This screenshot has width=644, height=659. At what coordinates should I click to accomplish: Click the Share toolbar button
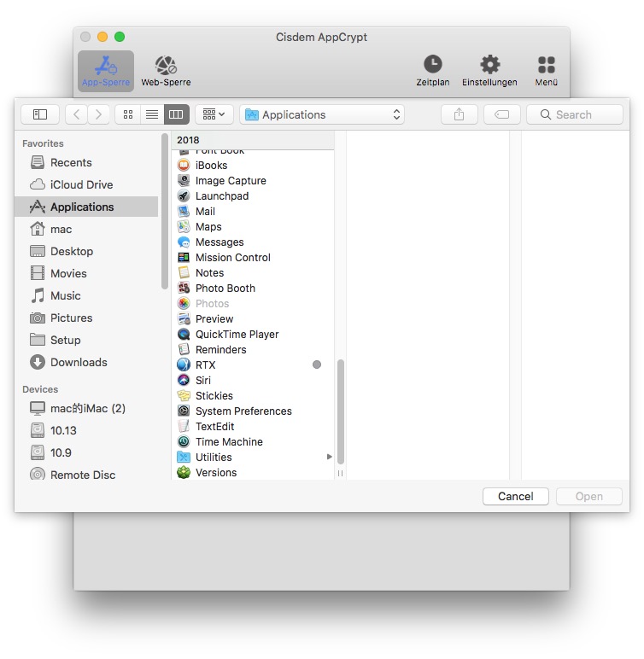pos(459,114)
